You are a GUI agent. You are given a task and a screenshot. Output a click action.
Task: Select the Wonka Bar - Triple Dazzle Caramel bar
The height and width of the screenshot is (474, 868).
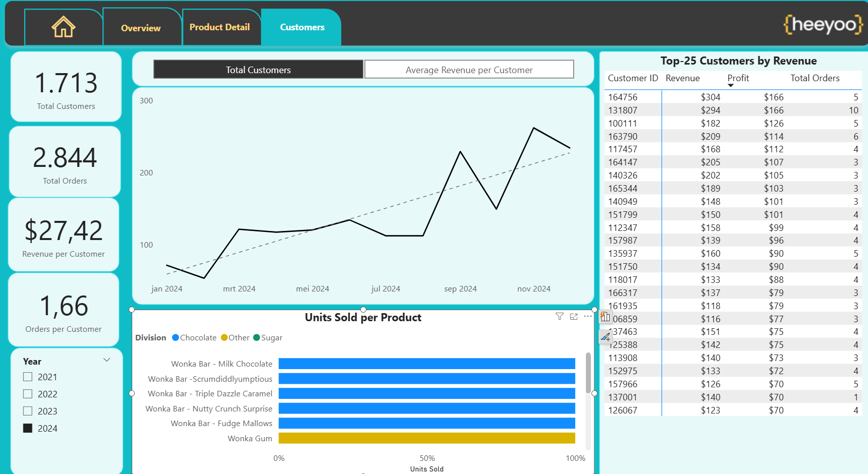click(x=427, y=393)
